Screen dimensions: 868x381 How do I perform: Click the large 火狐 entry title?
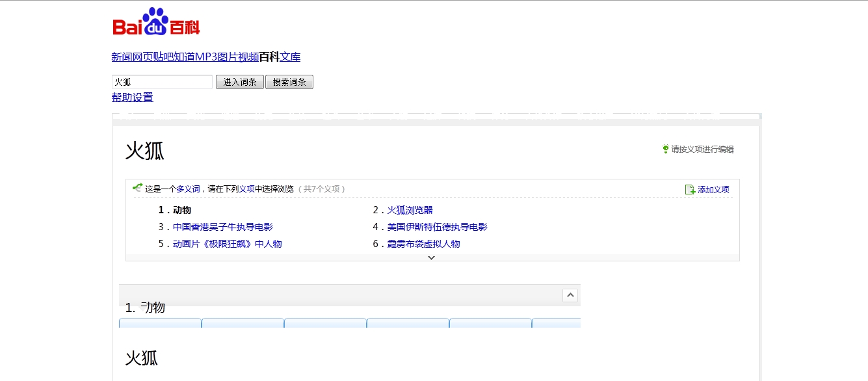coord(145,151)
